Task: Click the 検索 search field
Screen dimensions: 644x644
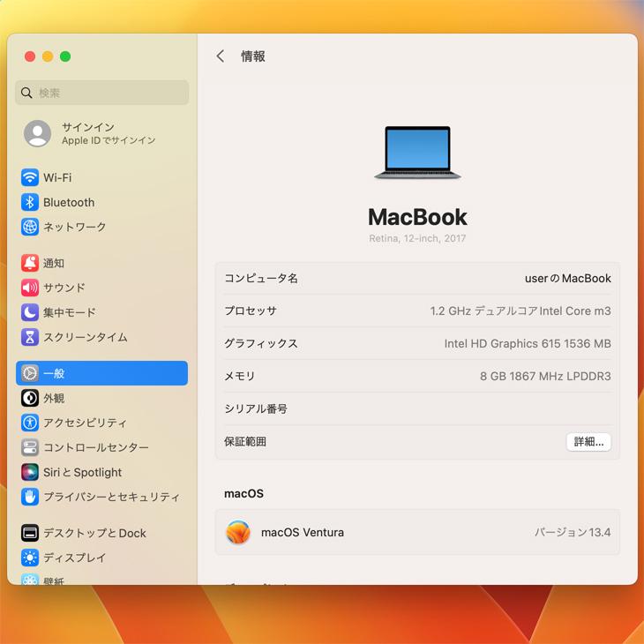Action: click(102, 93)
